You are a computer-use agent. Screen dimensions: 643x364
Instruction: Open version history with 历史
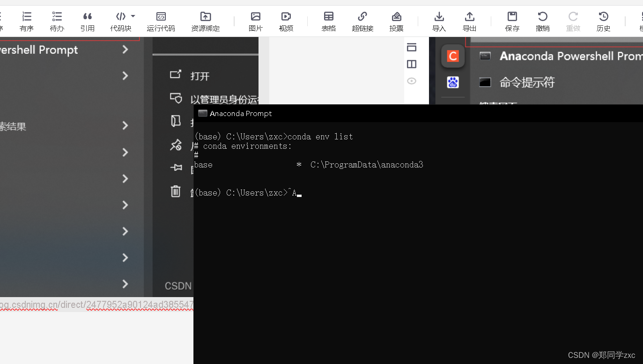point(604,22)
